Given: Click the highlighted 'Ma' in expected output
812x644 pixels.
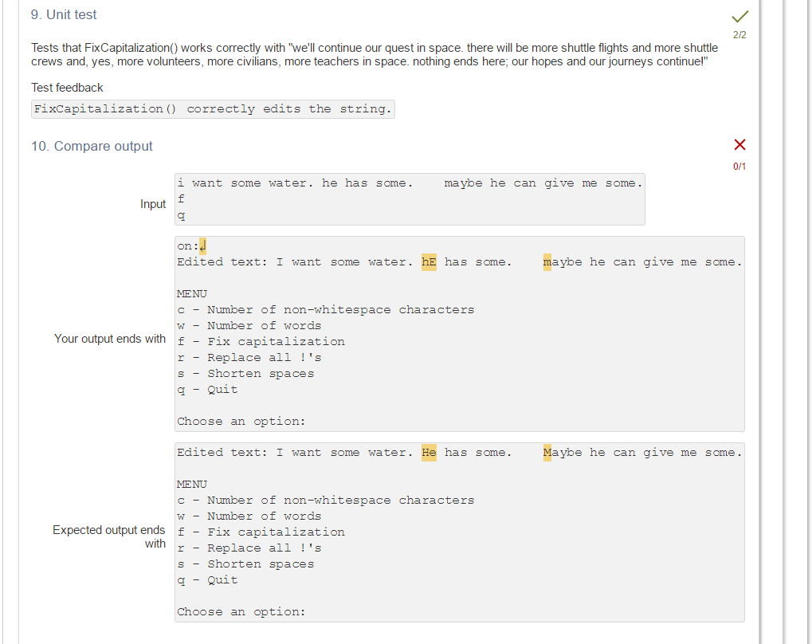Looking at the screenshot, I should tap(549, 452).
